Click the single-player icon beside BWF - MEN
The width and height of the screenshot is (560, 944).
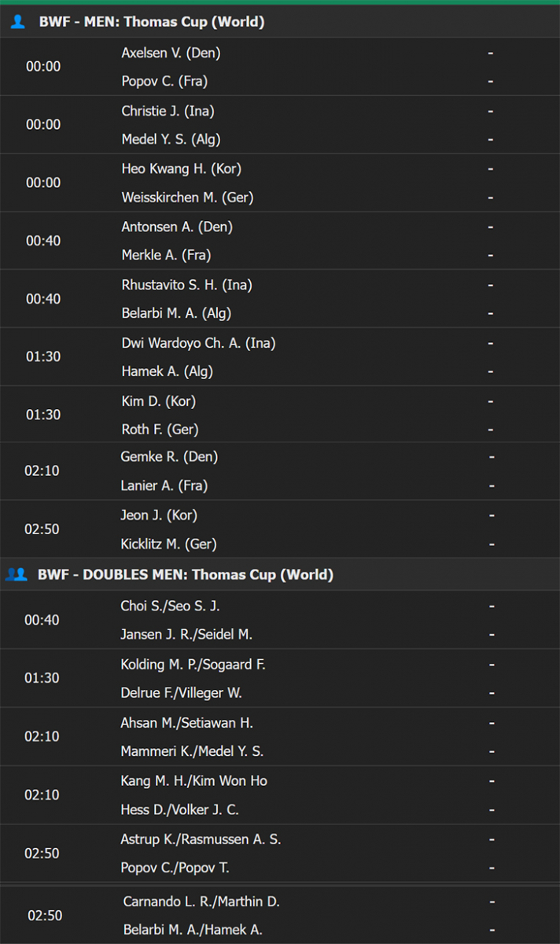(17, 22)
